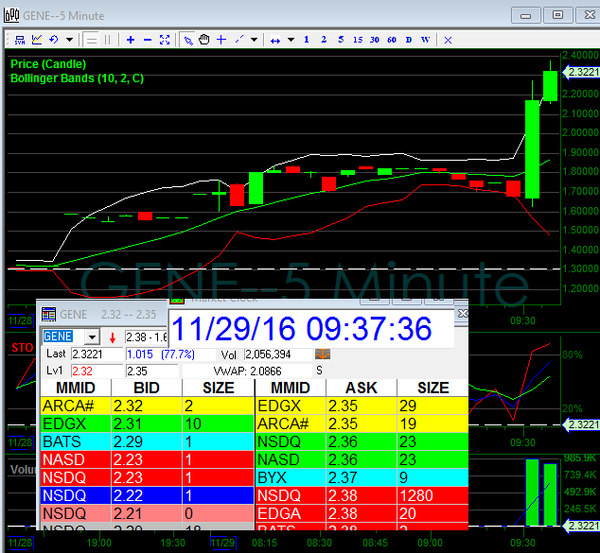The image size is (600, 553).
Task: Expand the drawing tools dropdown arrow
Action: click(254, 40)
